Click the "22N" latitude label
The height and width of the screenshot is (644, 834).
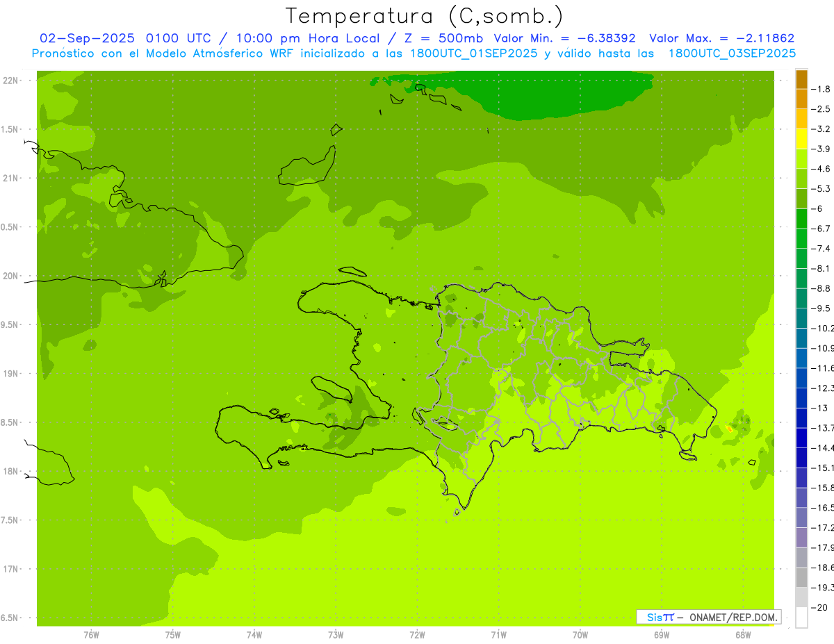pyautogui.click(x=10, y=81)
